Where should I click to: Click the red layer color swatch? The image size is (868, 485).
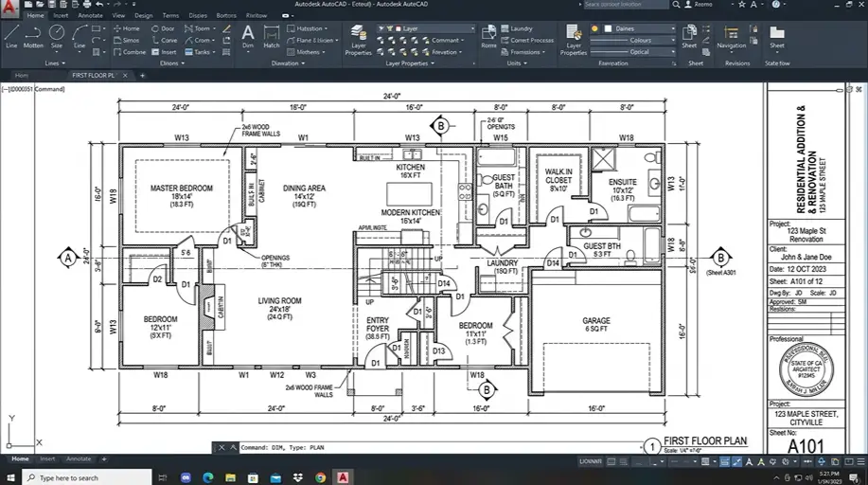(398, 28)
